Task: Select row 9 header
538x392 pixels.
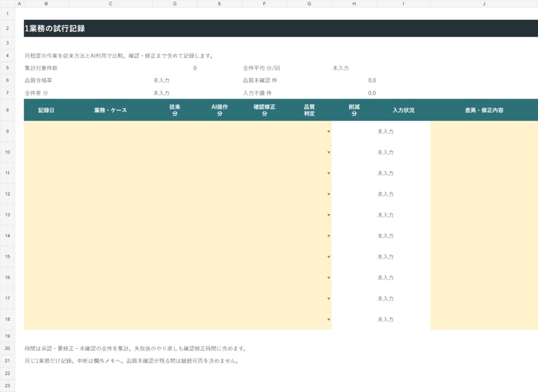Action: click(x=7, y=131)
